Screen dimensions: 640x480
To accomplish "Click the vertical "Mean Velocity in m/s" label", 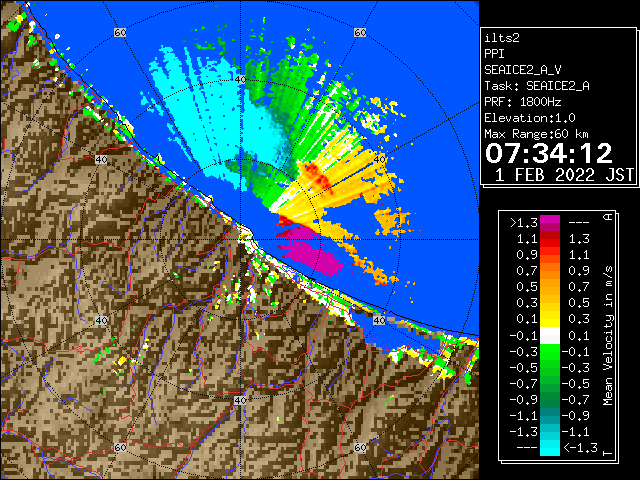I will pyautogui.click(x=608, y=336).
